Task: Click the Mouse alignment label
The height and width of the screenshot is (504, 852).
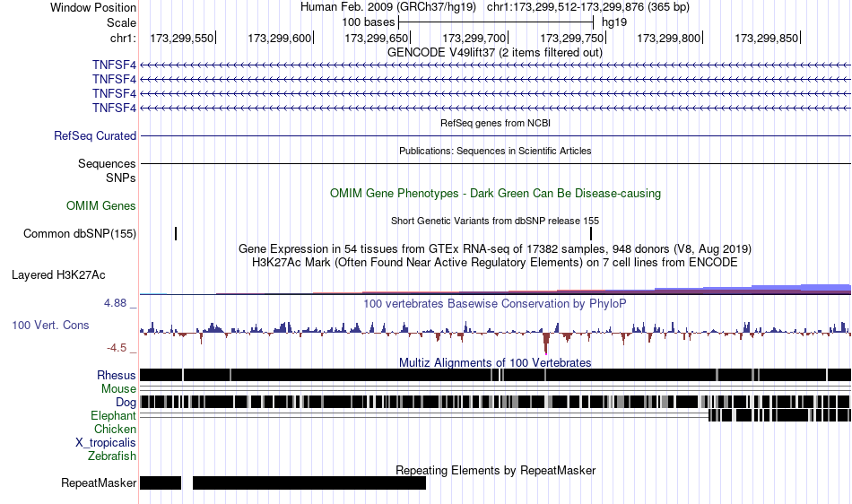Action: point(118,389)
